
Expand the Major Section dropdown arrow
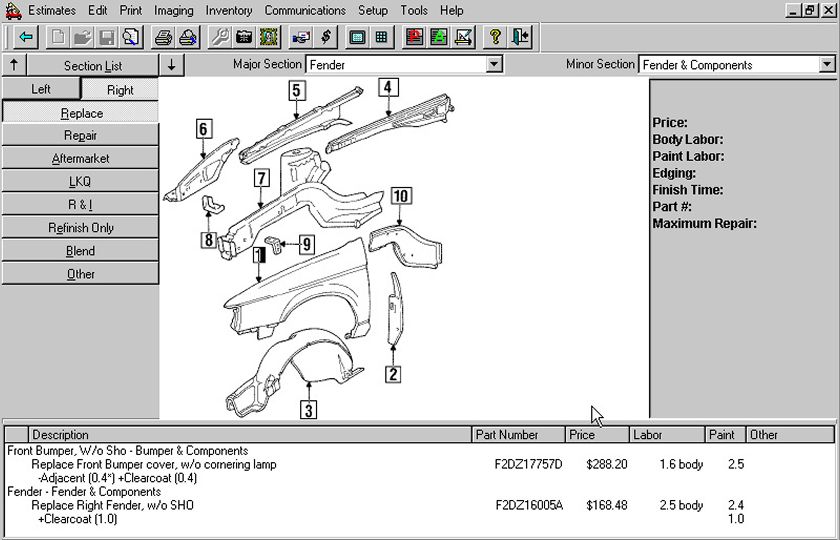point(494,65)
